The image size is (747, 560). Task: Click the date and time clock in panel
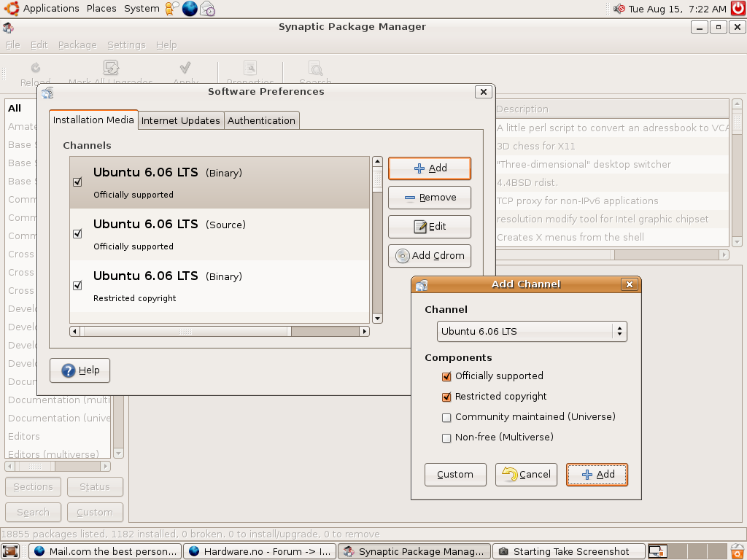[x=677, y=9]
